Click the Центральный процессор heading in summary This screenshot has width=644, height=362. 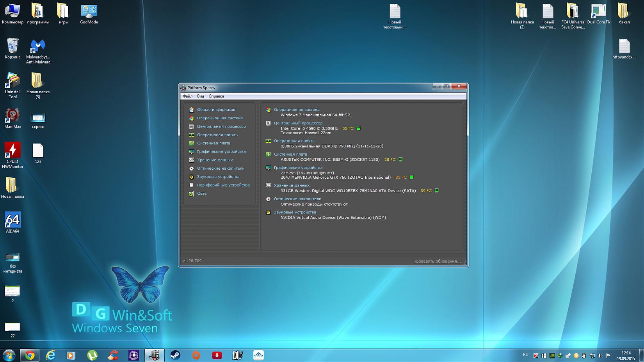tap(298, 123)
